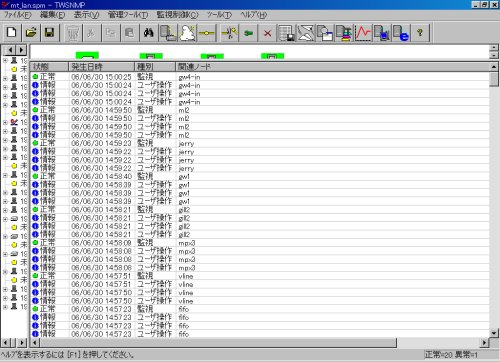Screen dimensions: 500x362
Task: Click the binoculars find icon
Action: tap(149, 33)
